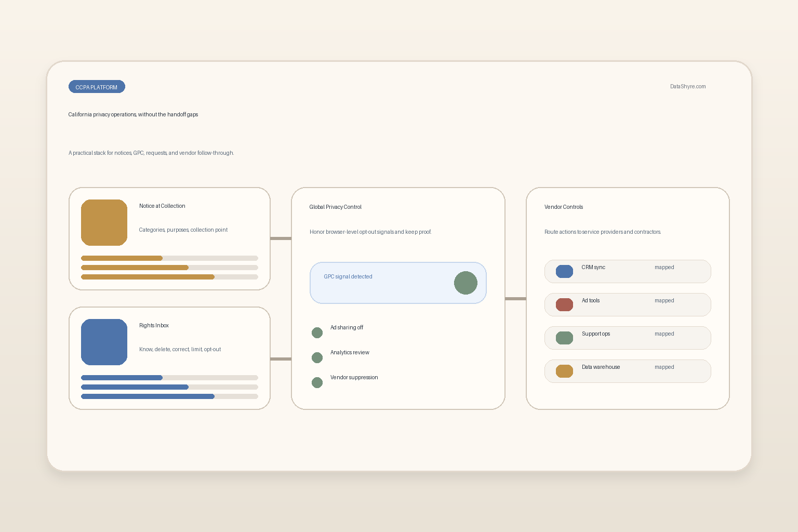
Task: Click the mapped status for Data warehouse
Action: point(664,367)
